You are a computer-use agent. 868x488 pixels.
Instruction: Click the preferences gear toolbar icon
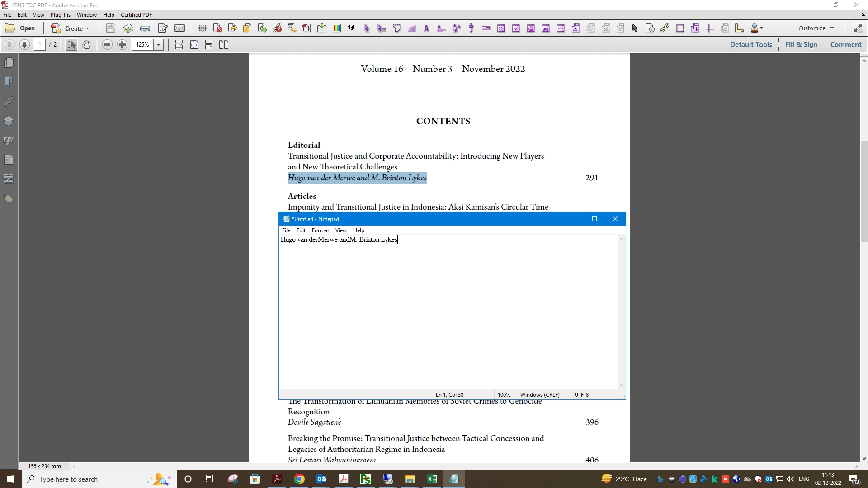[x=203, y=28]
